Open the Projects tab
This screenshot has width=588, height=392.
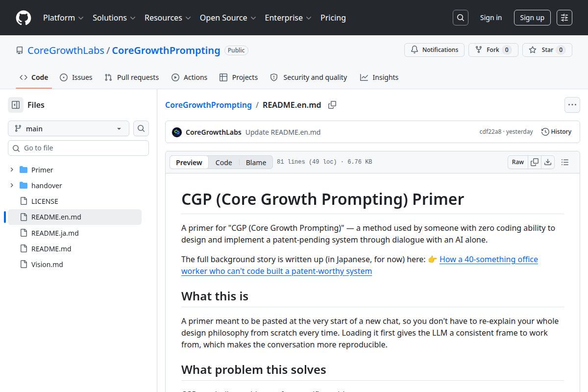[239, 77]
